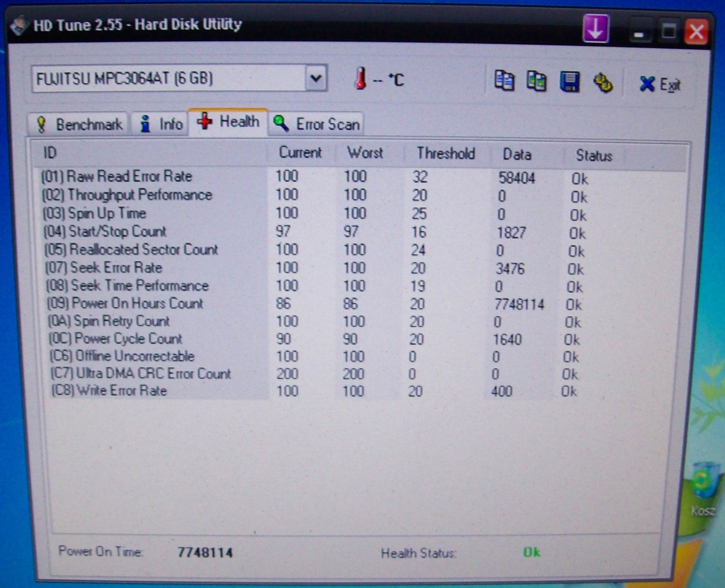Open the Error Scan tab
The width and height of the screenshot is (725, 588).
(316, 124)
